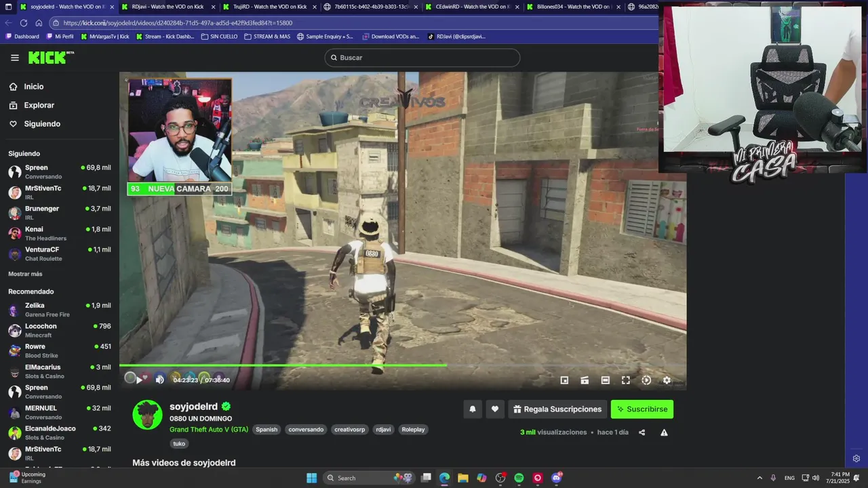
Task: Switch to the 7b60115c tab
Action: click(x=371, y=7)
